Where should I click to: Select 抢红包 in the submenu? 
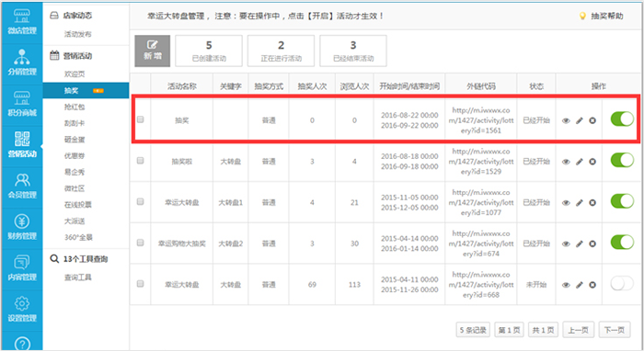point(75,107)
